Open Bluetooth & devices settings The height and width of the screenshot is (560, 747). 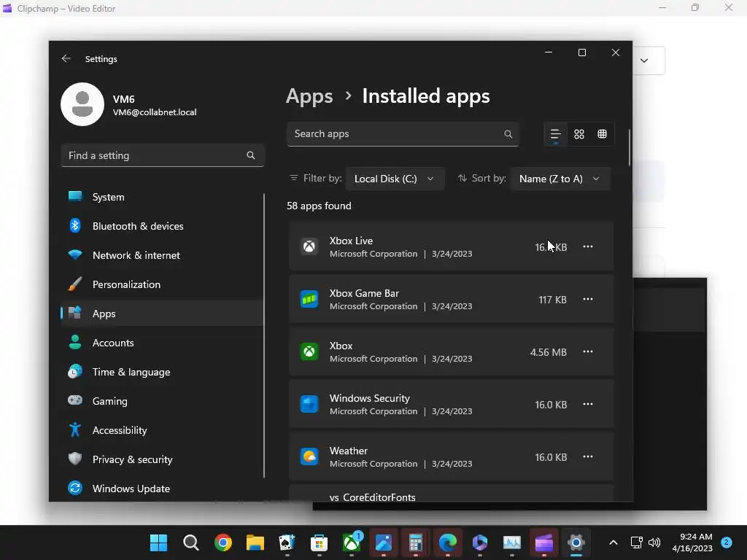(162, 226)
